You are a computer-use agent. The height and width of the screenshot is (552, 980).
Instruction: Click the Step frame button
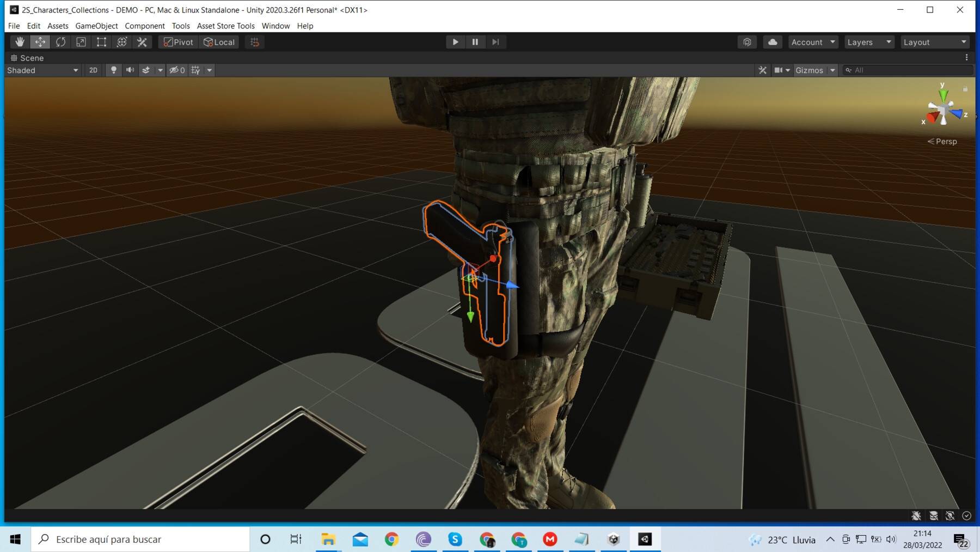click(x=495, y=42)
